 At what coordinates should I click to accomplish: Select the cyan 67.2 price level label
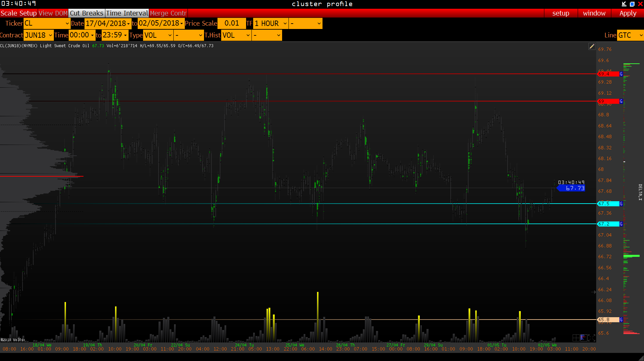(608, 224)
